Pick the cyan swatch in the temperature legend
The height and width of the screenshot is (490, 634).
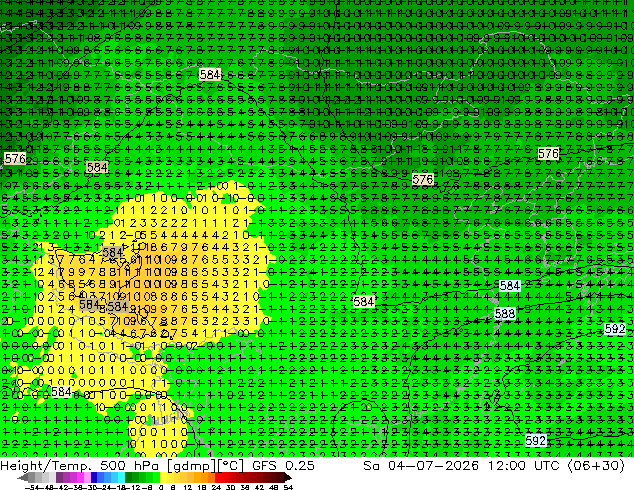121,477
